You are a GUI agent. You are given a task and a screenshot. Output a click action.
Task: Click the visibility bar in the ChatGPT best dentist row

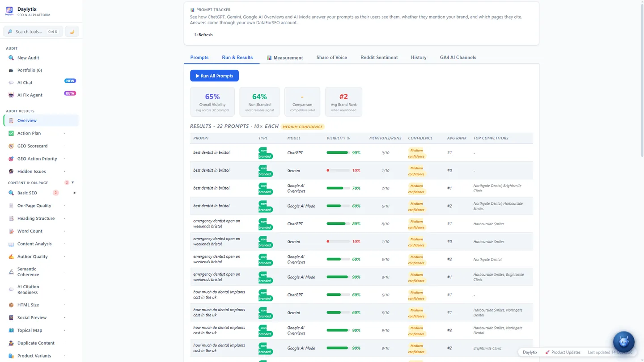click(x=338, y=153)
